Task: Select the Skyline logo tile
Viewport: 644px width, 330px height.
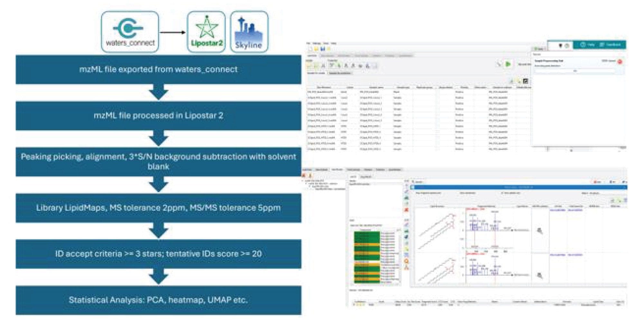Action: click(x=249, y=32)
